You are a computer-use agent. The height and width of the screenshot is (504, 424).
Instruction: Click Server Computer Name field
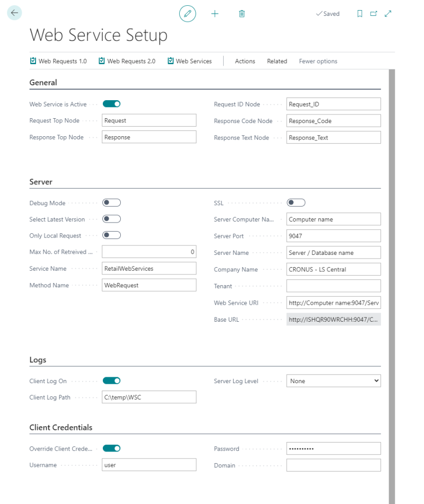[x=334, y=219]
